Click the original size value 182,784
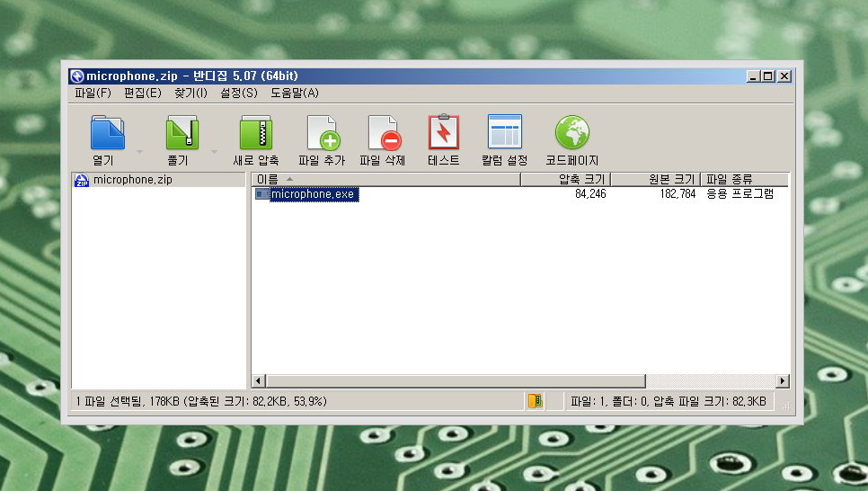The image size is (868, 491). pyautogui.click(x=678, y=194)
